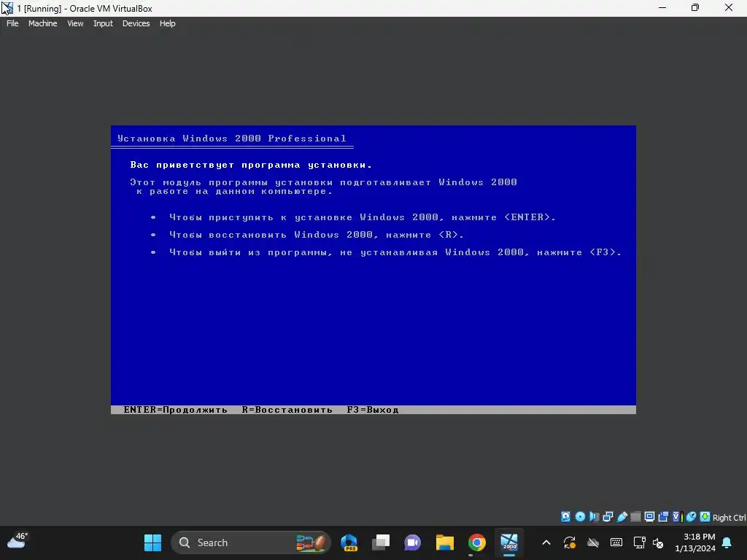747x560 pixels.
Task: Click the display settings status icon
Action: (649, 517)
